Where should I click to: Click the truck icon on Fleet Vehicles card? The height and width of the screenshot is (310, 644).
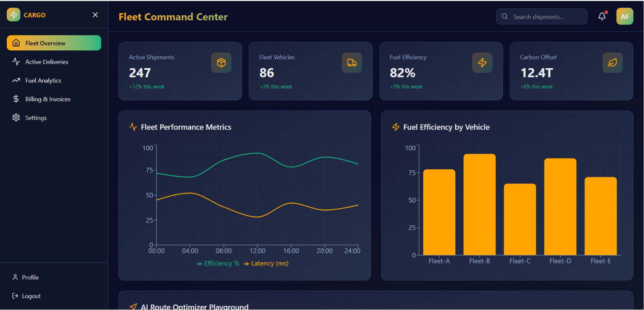(352, 63)
